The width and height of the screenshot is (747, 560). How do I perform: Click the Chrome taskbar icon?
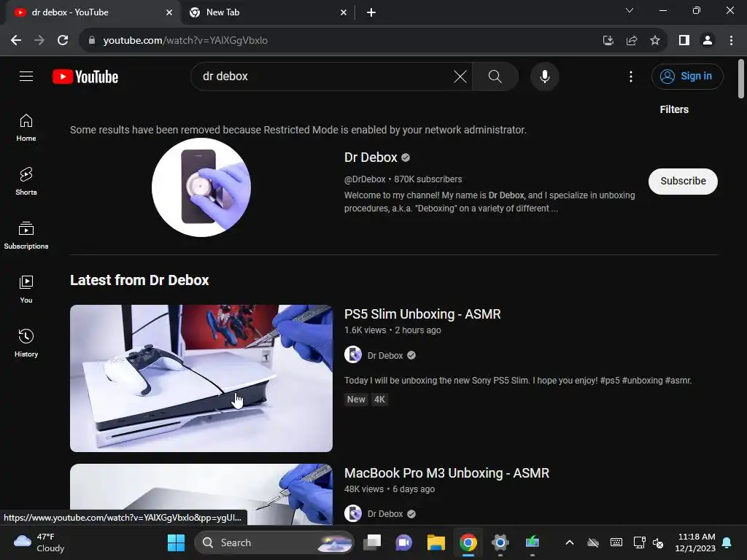point(468,542)
